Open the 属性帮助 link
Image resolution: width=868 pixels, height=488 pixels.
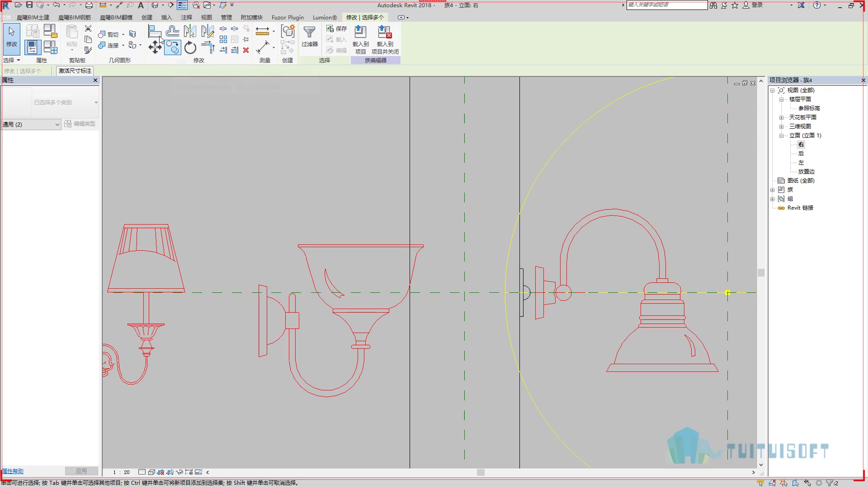point(13,471)
